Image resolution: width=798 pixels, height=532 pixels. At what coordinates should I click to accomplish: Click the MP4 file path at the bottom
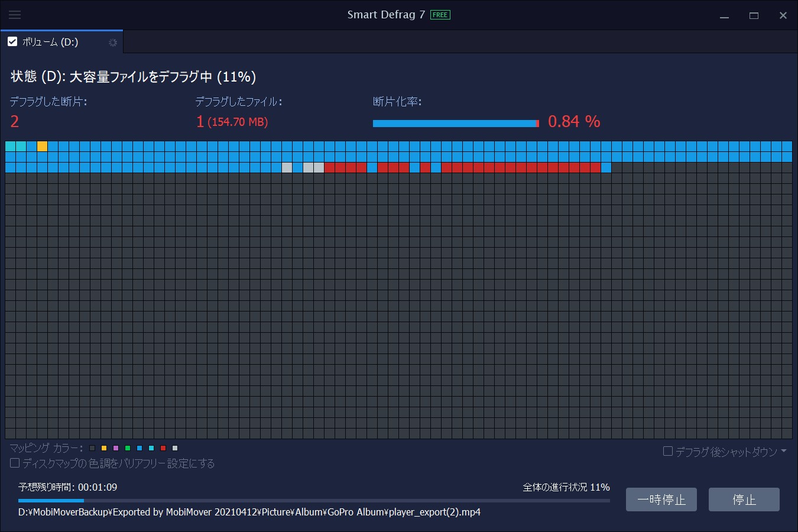(248, 512)
